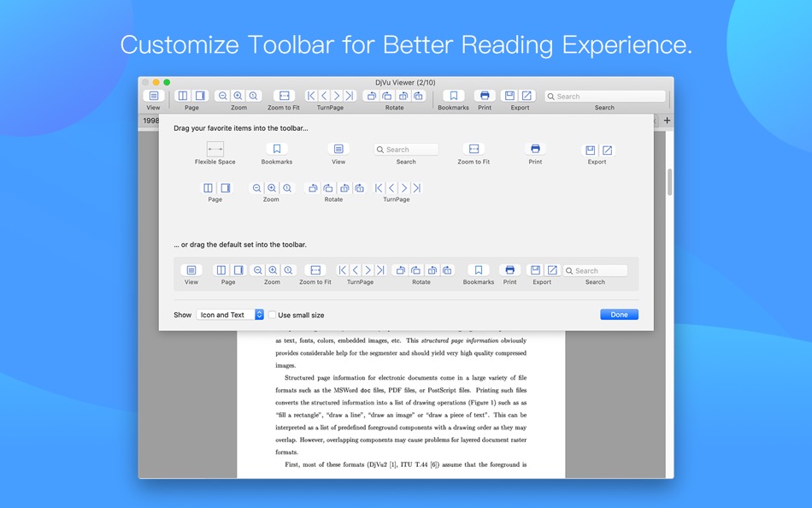
Task: Click zoom-out magnifier in favorites palette
Action: pos(256,187)
